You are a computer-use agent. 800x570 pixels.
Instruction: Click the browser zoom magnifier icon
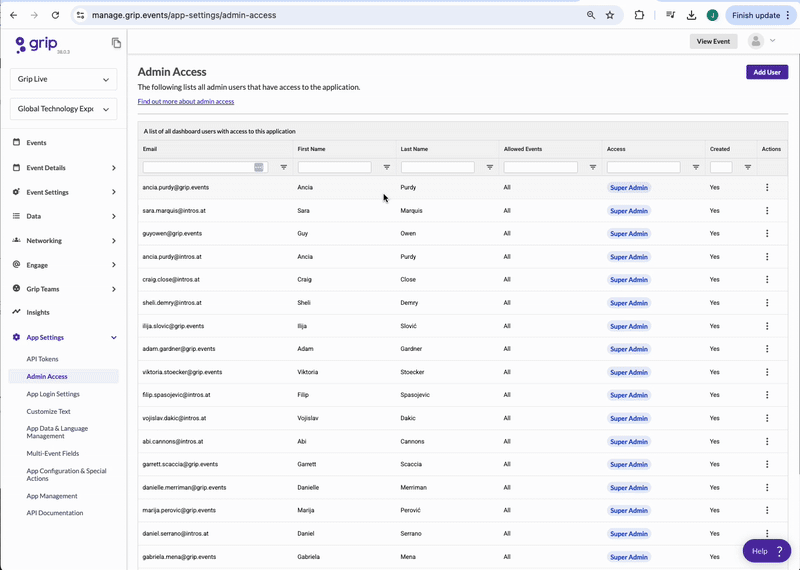(591, 15)
